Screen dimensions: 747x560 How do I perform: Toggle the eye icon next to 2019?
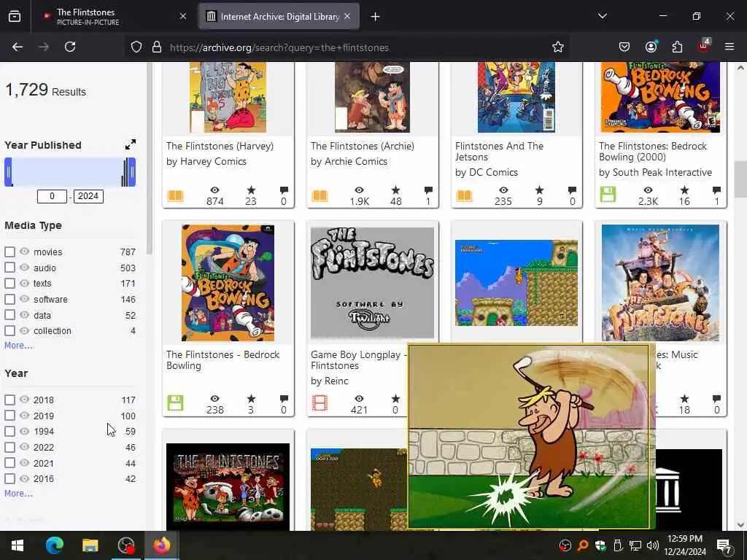coord(24,415)
